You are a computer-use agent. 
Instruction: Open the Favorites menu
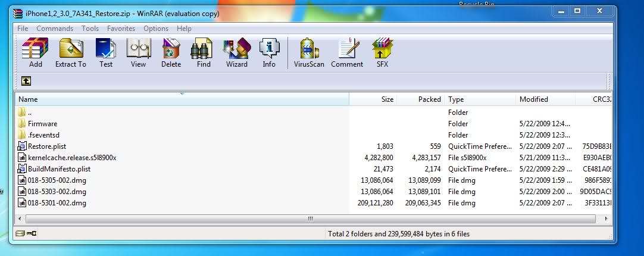[x=121, y=29]
